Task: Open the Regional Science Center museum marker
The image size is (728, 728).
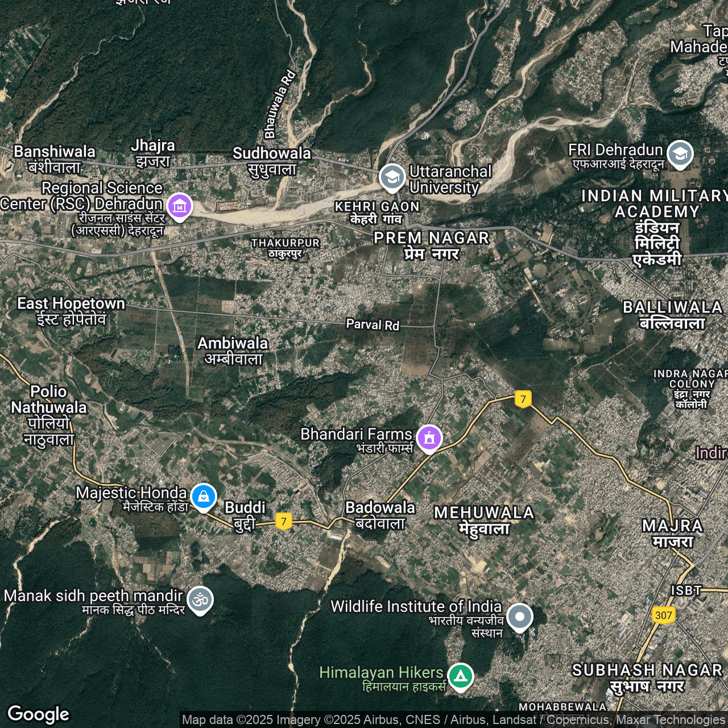Action: click(180, 206)
